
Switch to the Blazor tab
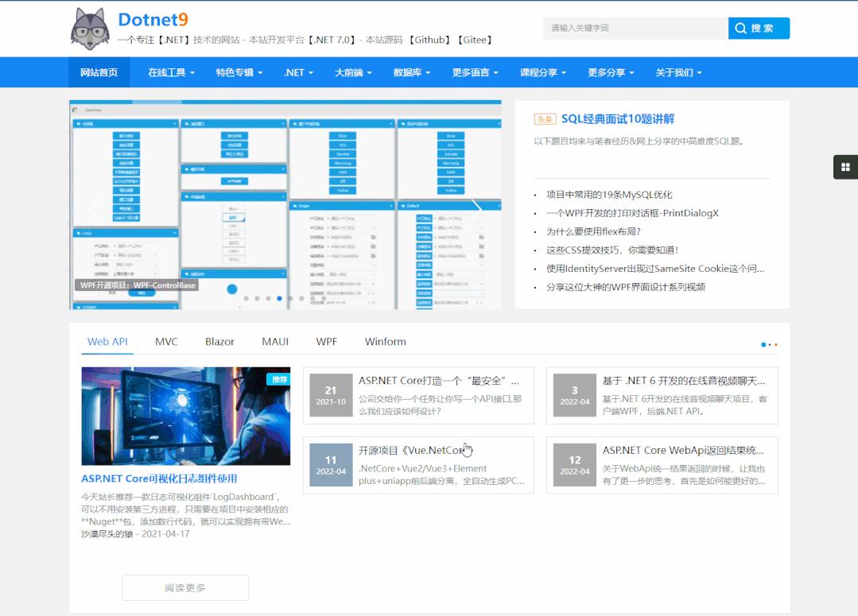pyautogui.click(x=219, y=341)
